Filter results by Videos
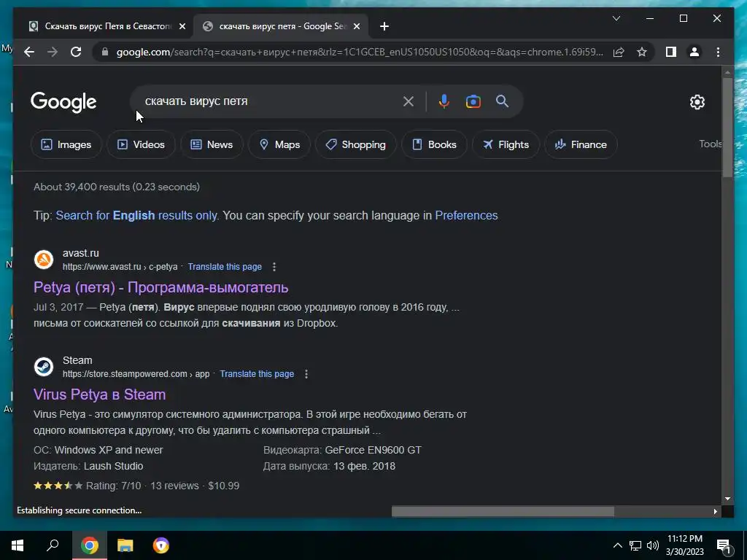The width and height of the screenshot is (747, 560). 141,144
